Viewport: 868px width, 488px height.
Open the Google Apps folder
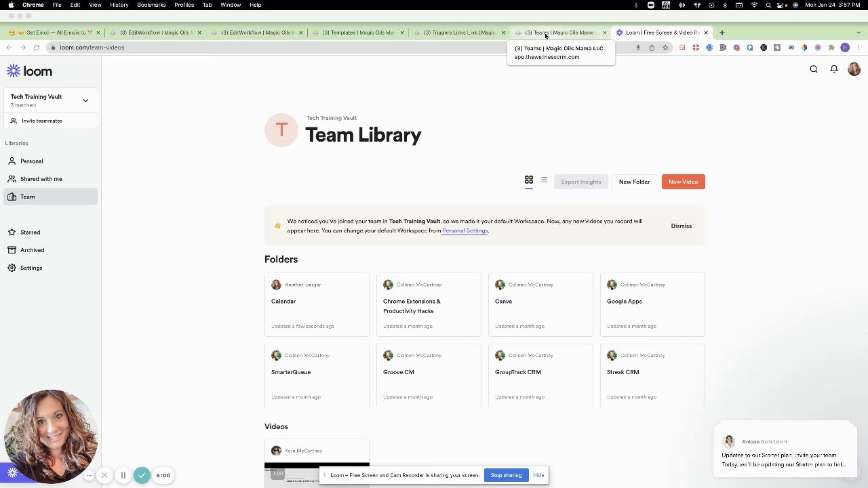(x=652, y=305)
